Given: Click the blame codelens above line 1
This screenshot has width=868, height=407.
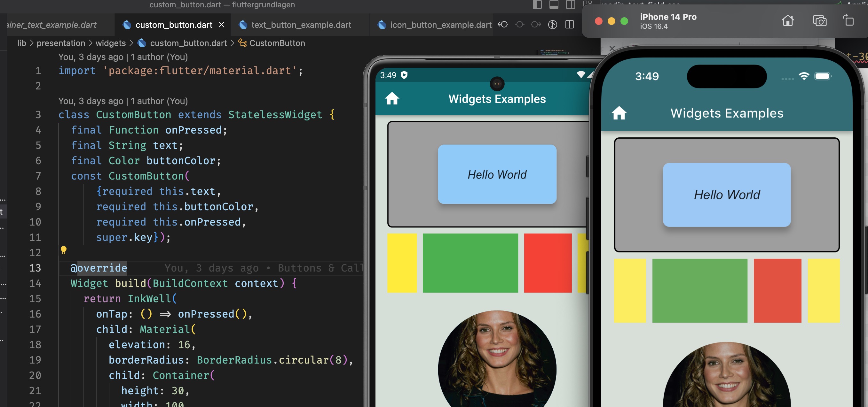Looking at the screenshot, I should coord(123,57).
